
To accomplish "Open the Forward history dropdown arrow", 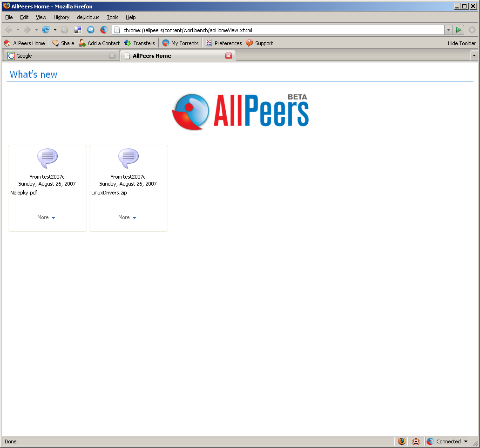I will 36,30.
